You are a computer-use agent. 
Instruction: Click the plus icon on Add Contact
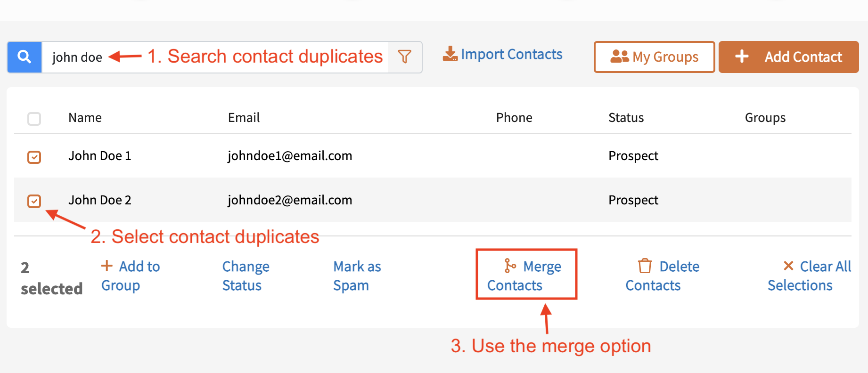coord(742,57)
